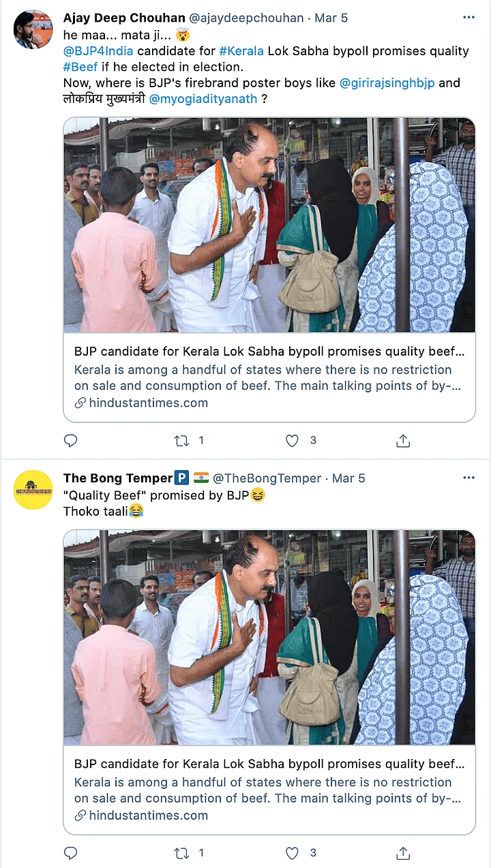Click the @myogiadityanath mention
491x868 pixels.
pos(203,99)
